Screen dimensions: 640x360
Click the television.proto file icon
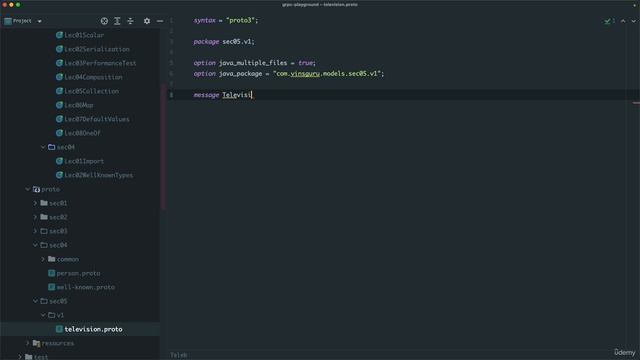(x=59, y=329)
